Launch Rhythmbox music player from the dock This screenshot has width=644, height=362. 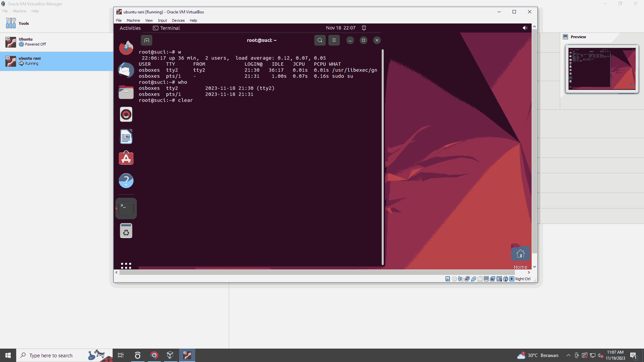tap(126, 115)
